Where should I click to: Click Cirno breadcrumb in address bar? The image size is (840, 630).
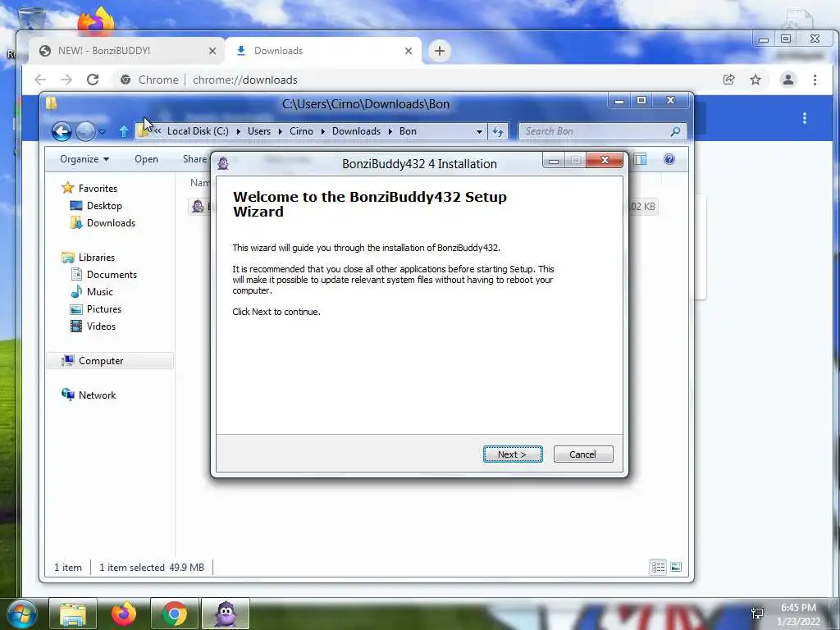pyautogui.click(x=301, y=131)
